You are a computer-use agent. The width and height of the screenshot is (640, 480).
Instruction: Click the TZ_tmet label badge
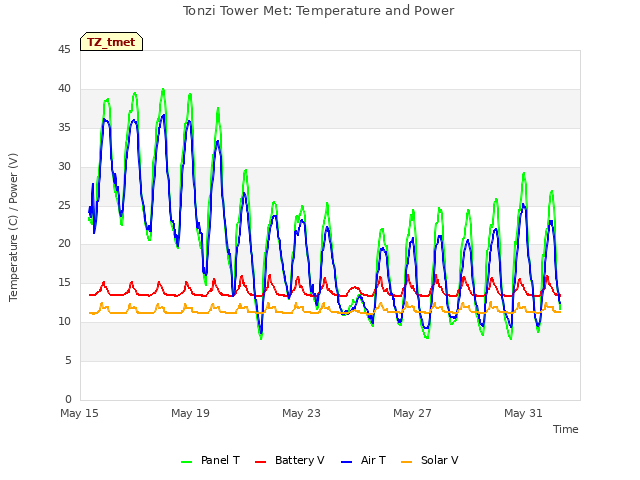click(111, 42)
